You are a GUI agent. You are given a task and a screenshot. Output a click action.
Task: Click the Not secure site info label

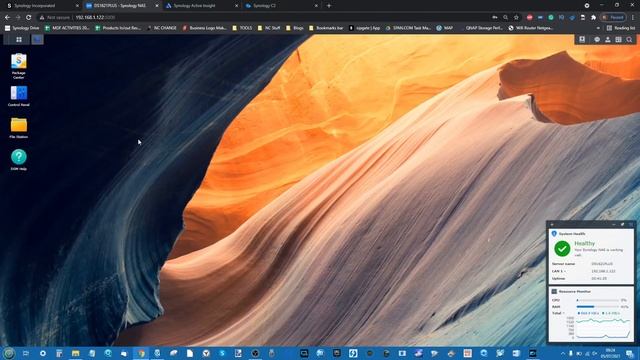coord(55,17)
